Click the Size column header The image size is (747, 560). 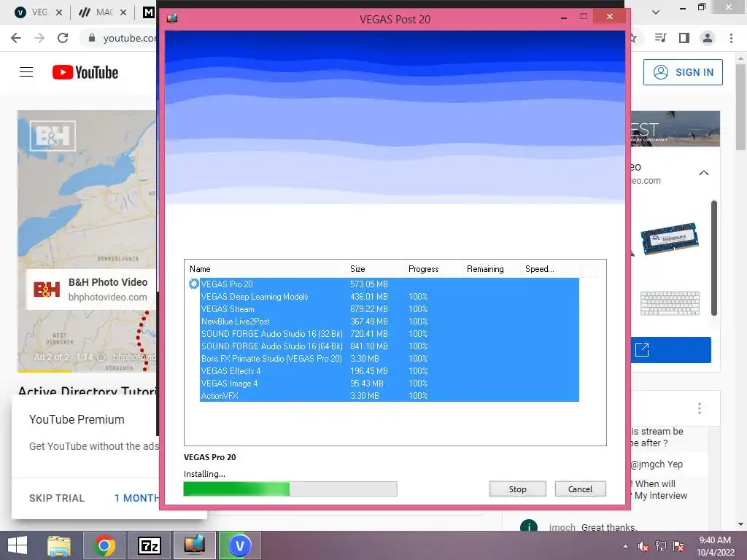374,269
